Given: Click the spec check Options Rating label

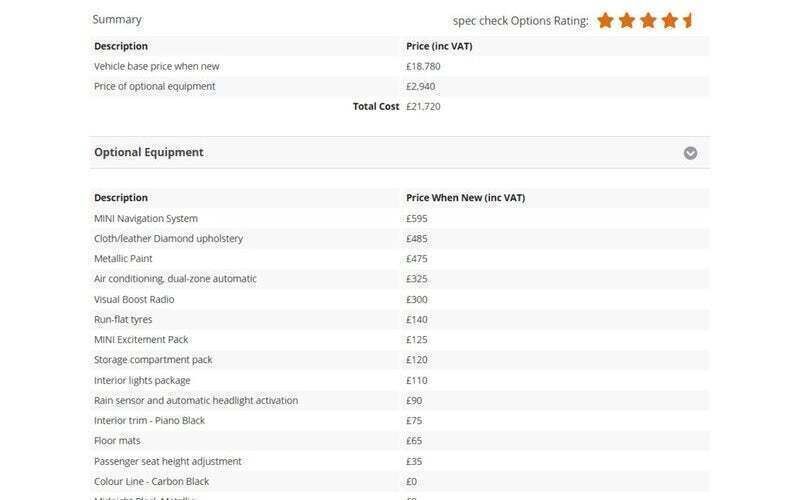Looking at the screenshot, I should coord(520,21).
